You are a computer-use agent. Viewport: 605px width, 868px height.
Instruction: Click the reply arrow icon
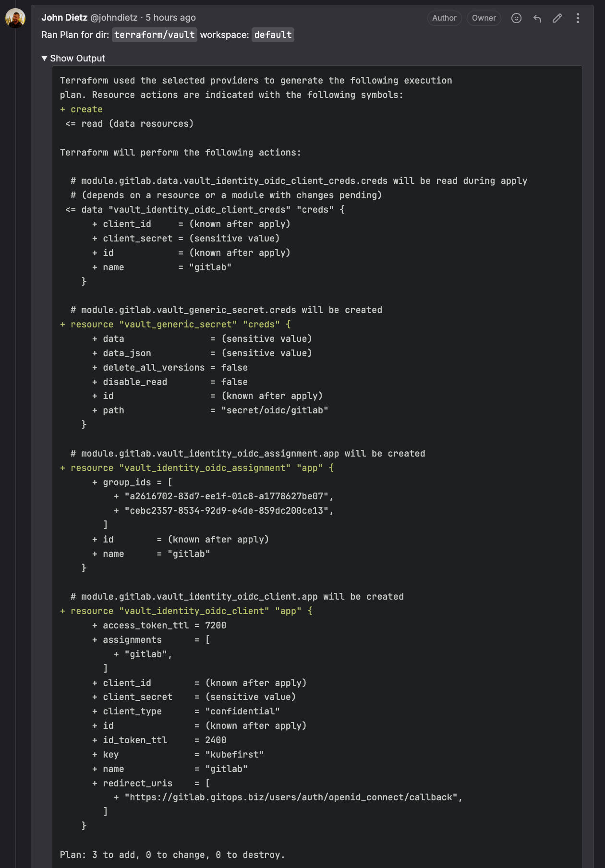(537, 18)
